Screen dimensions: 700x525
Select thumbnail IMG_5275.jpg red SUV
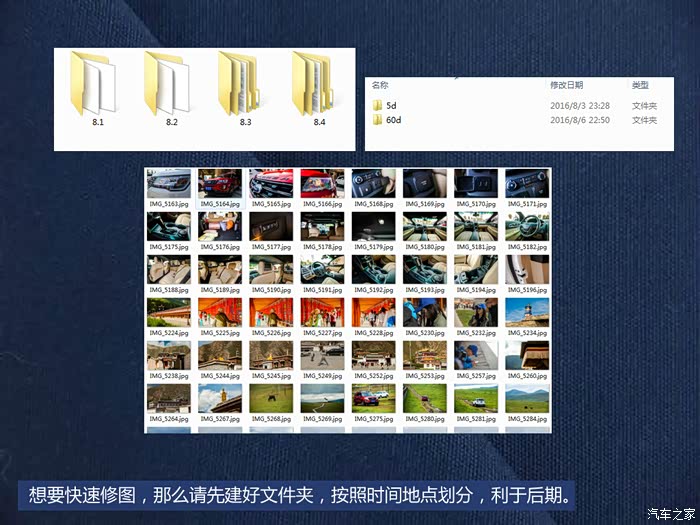pyautogui.click(x=374, y=399)
